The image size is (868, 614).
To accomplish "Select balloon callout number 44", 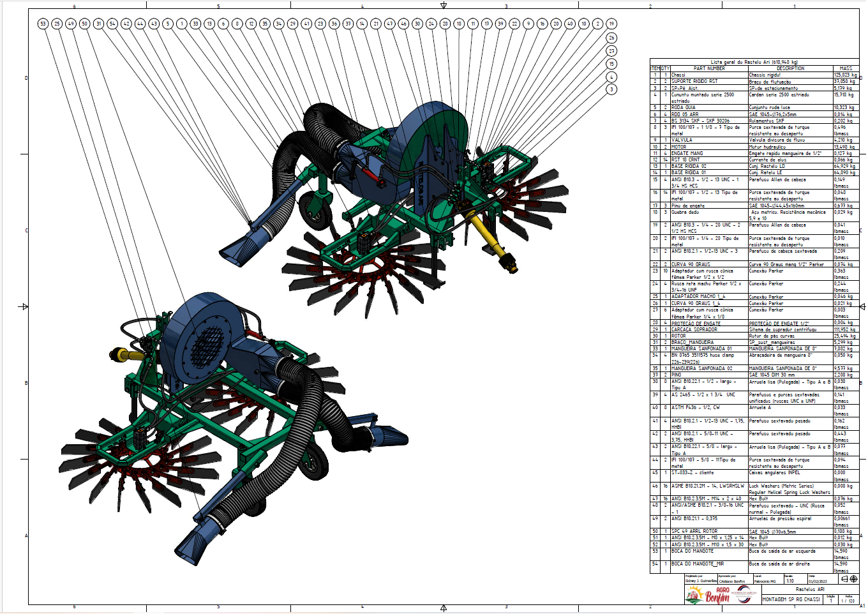I will click(x=140, y=24).
